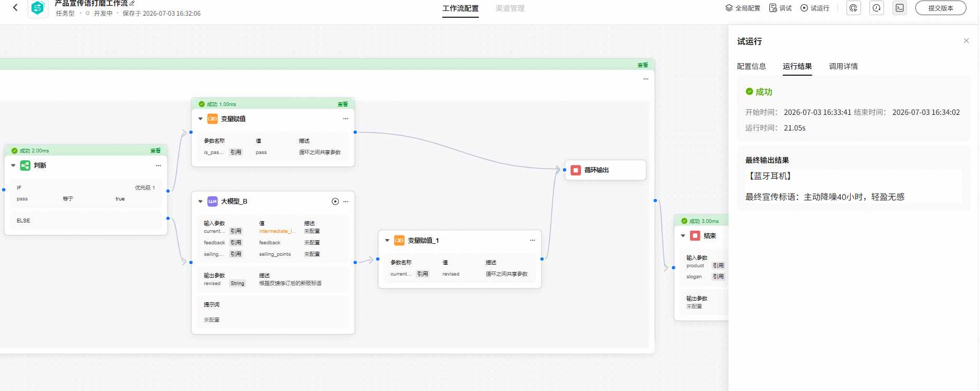Click the success check icon on 结束 node

coord(684,221)
